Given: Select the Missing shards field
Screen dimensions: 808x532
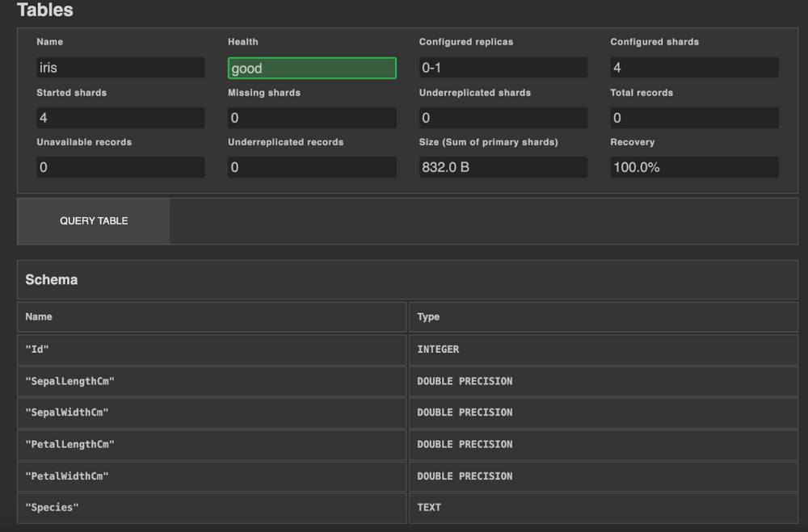Looking at the screenshot, I should coord(311,118).
